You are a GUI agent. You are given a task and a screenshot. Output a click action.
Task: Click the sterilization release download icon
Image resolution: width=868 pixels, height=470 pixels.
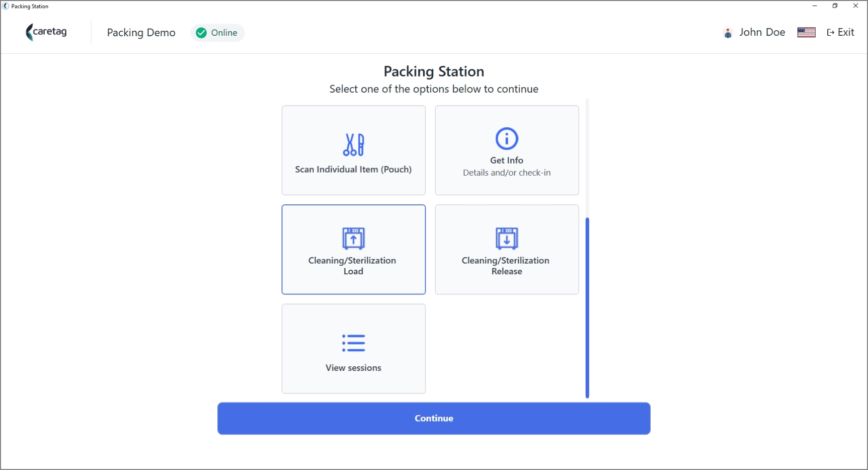pos(507,239)
